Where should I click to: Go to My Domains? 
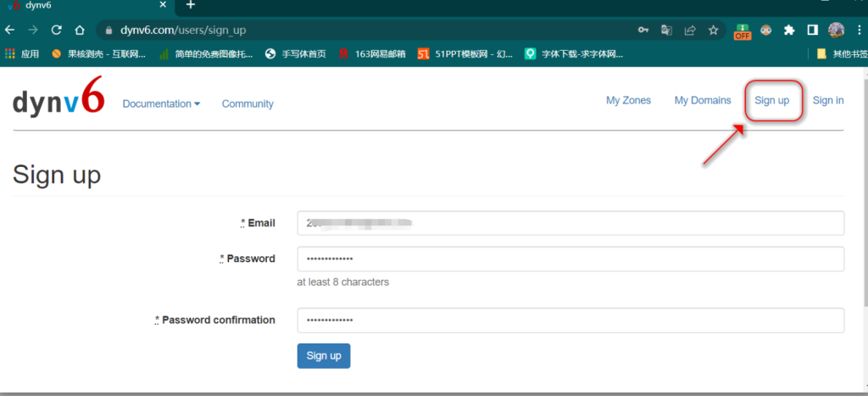click(703, 100)
